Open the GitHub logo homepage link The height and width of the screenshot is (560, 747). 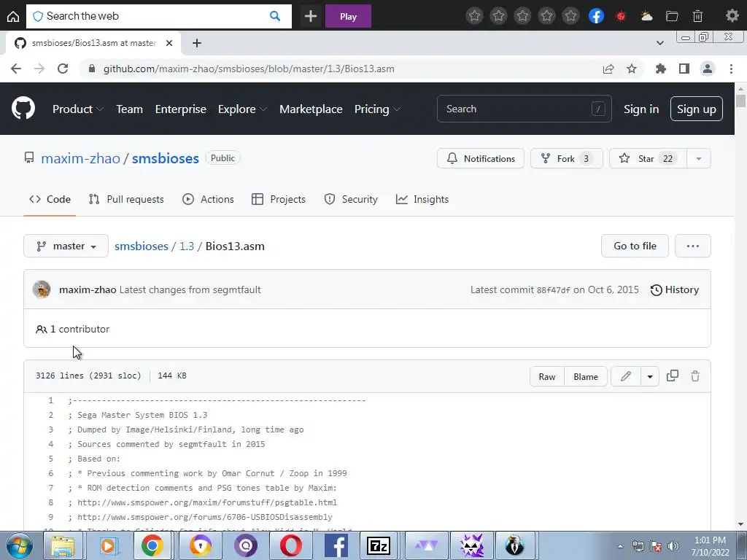tap(23, 109)
